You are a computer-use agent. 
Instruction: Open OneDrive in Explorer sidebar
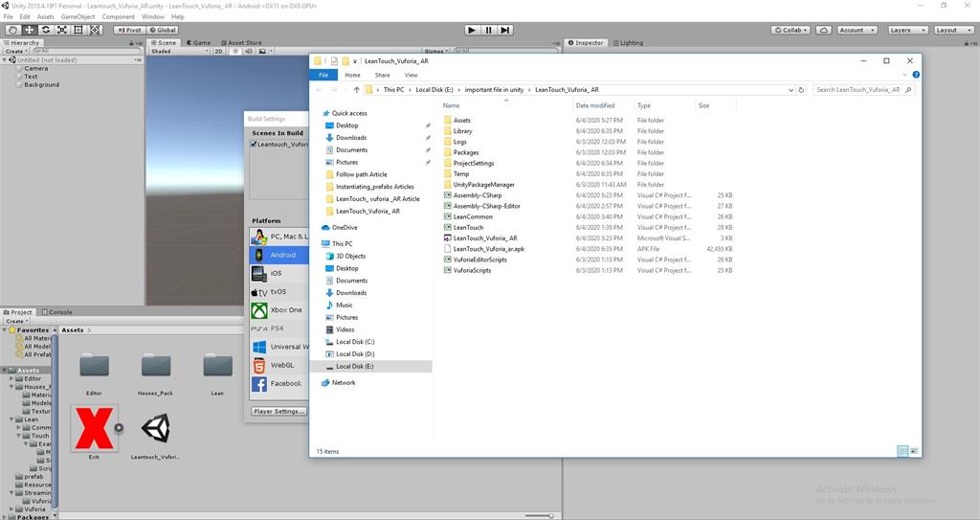point(345,227)
